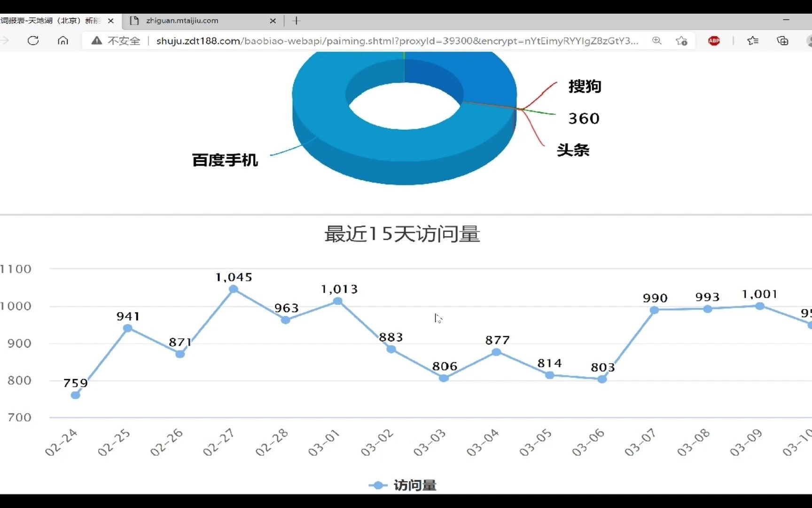Click the 1100 y-axis label
Viewport: 812px width, 508px height.
click(16, 269)
